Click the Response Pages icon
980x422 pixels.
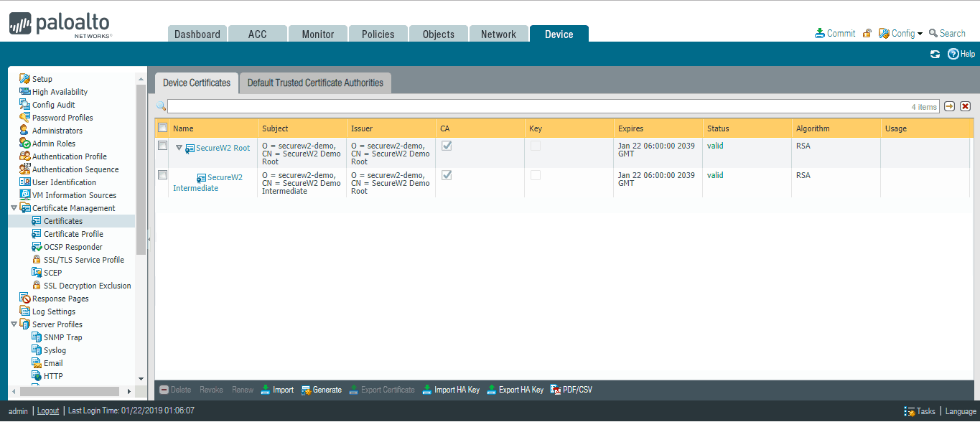(x=24, y=299)
